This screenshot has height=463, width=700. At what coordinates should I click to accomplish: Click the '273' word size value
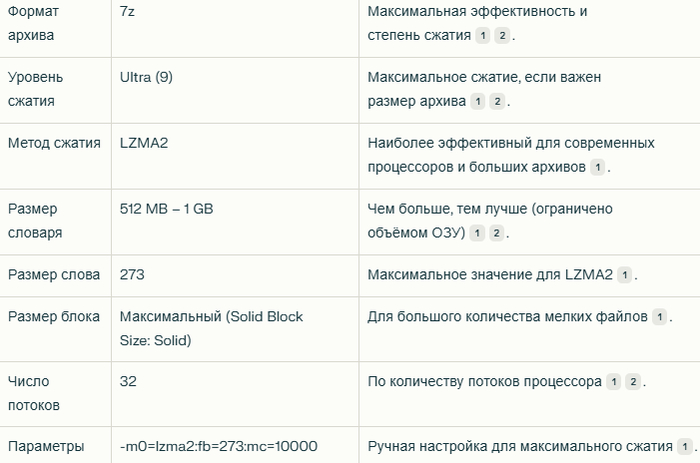pos(133,274)
